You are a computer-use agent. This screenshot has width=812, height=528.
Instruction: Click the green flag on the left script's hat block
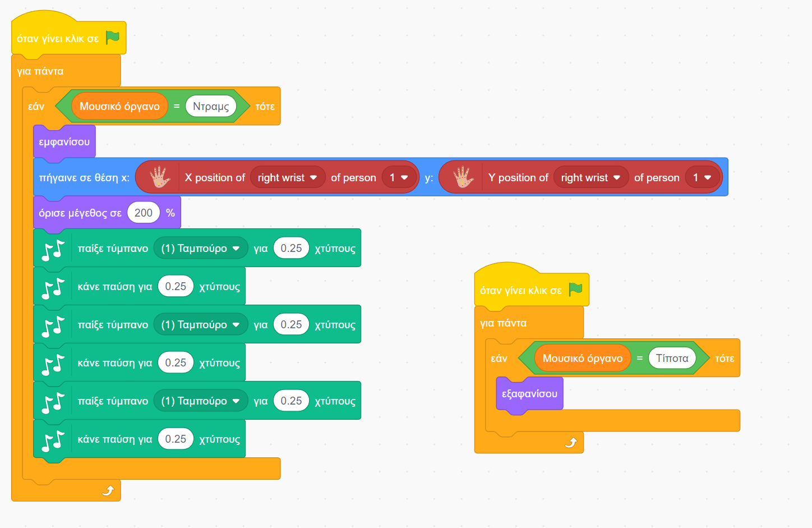point(113,38)
